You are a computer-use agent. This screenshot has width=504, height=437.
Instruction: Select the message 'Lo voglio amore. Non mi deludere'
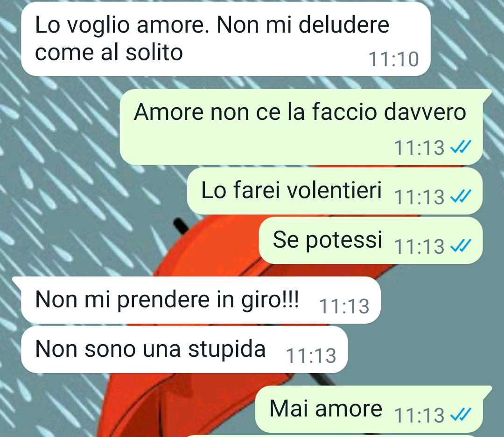point(226,39)
